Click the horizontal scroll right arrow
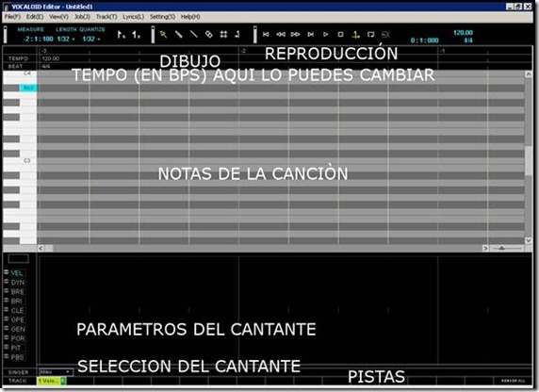Screen dimensions: 539x392 tap(485, 248)
